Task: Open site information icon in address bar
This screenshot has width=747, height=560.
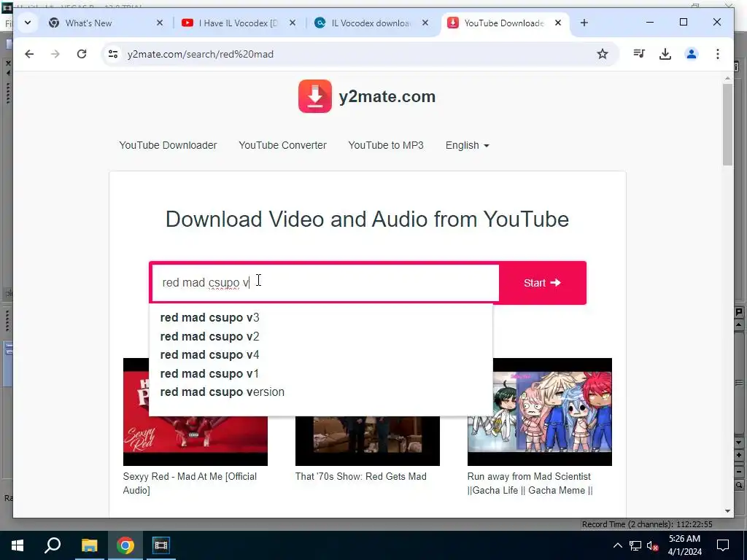Action: (113, 54)
